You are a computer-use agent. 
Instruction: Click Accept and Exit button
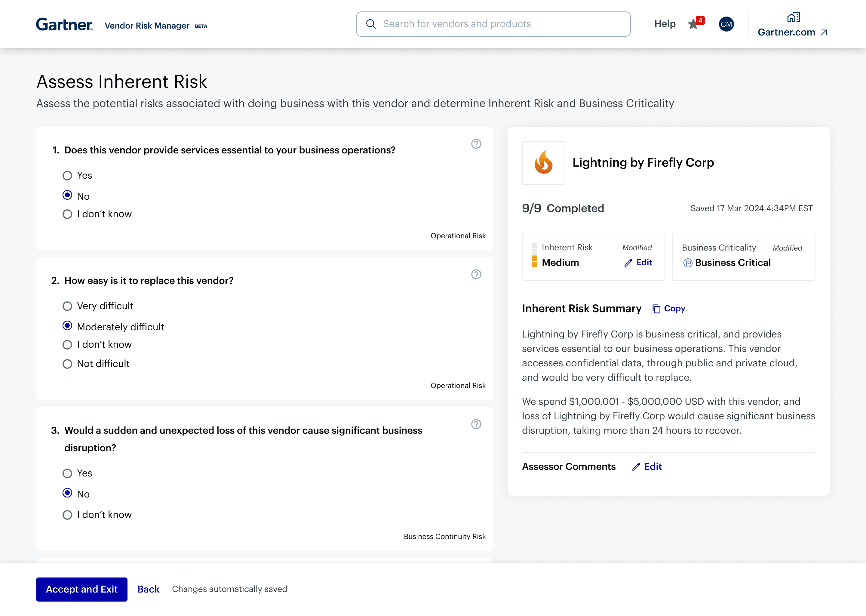point(81,589)
